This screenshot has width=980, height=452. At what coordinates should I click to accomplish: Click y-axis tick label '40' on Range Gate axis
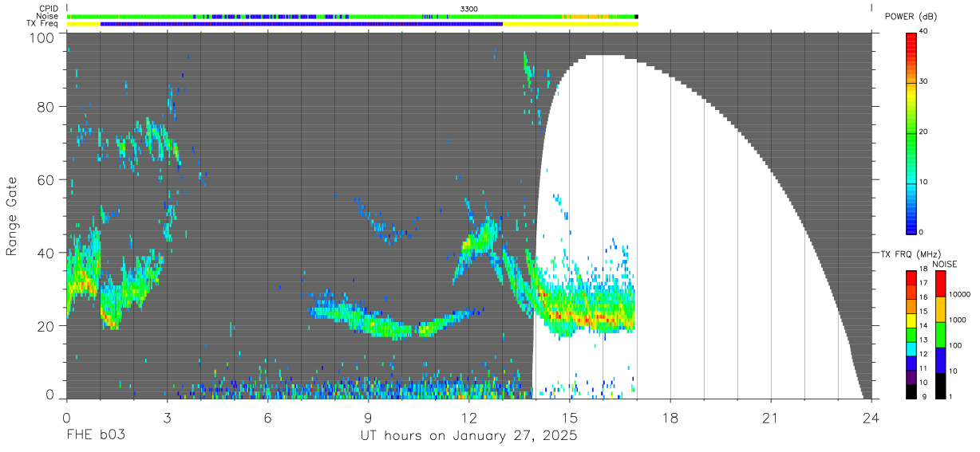(x=47, y=253)
